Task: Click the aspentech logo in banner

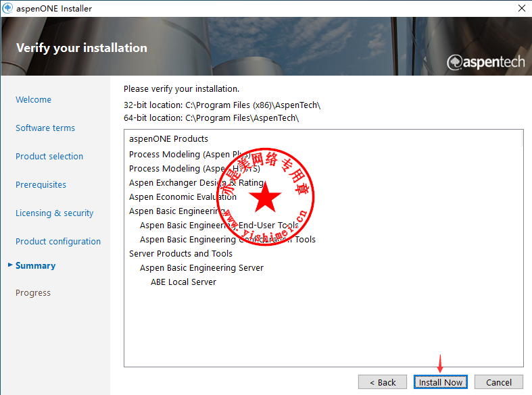Action: pos(485,62)
